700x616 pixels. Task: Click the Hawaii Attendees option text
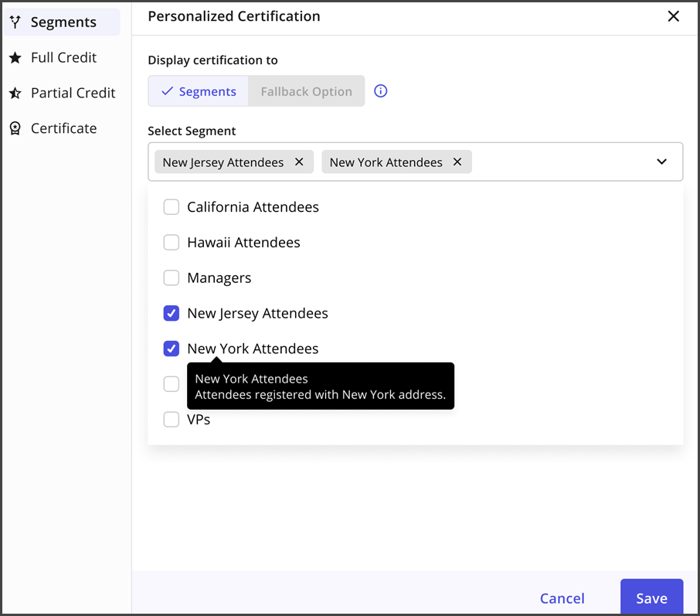243,242
